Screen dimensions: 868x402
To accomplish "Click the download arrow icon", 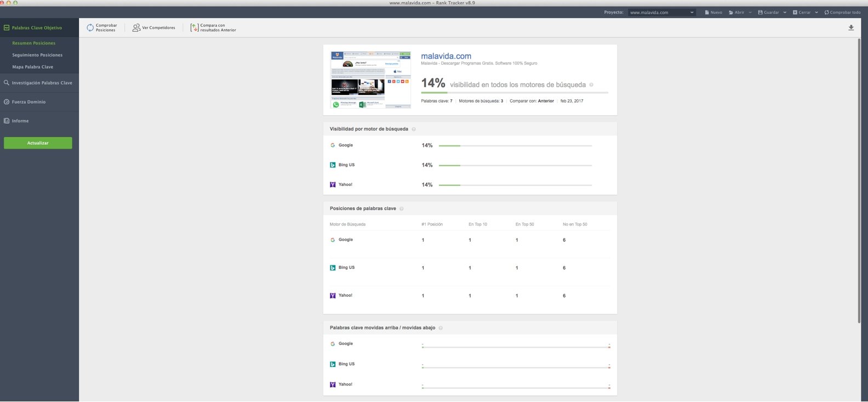I will (851, 27).
